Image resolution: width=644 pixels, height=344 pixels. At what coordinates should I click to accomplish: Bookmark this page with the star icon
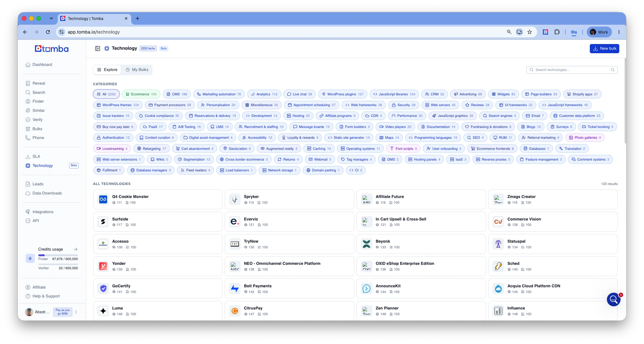click(x=530, y=32)
